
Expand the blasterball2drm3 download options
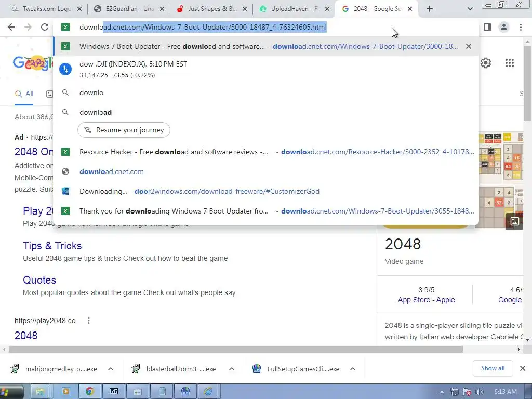tap(231, 369)
